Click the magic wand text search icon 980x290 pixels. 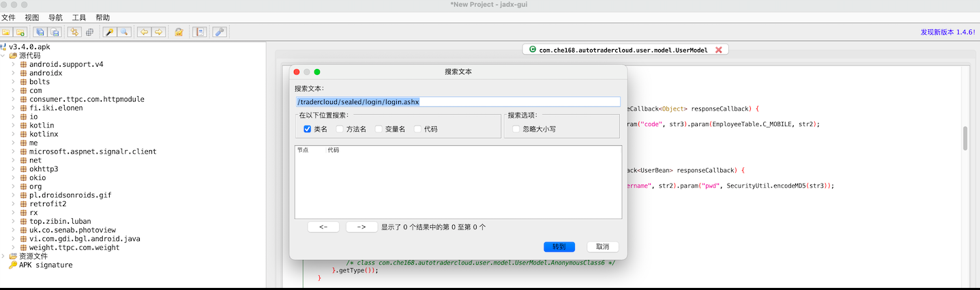point(110,32)
